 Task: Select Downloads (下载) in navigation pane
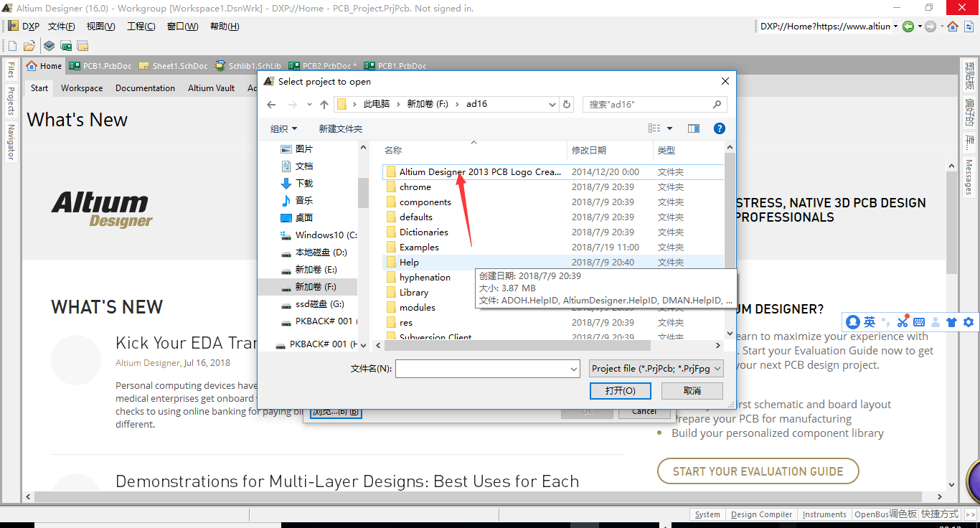pos(304,184)
